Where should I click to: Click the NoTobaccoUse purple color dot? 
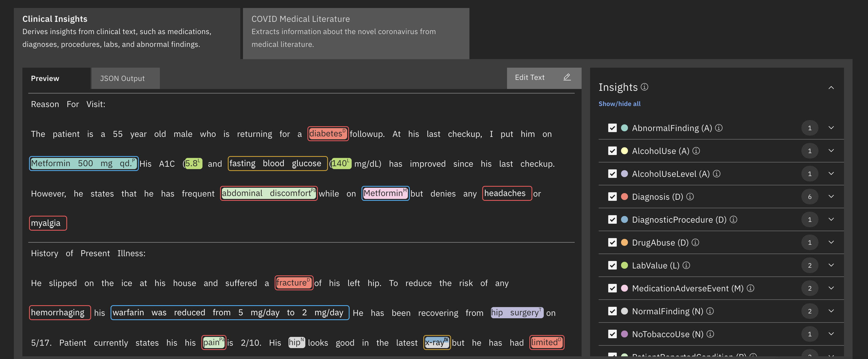624,334
